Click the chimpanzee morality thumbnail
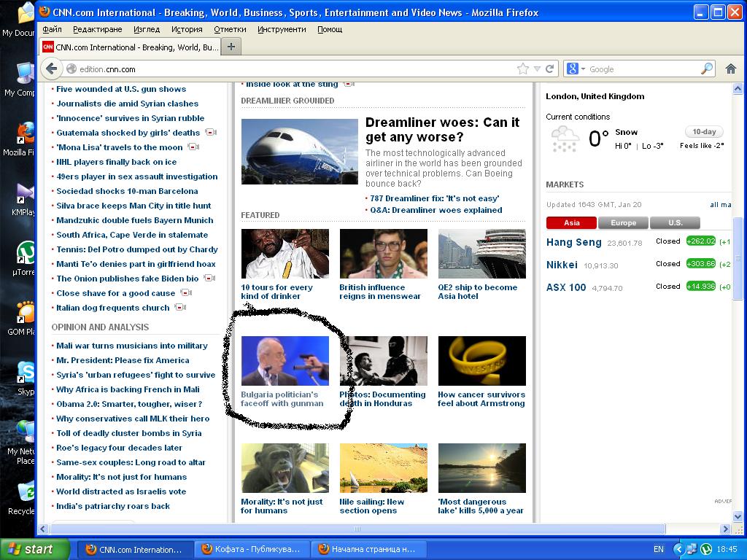This screenshot has height=560, width=747. tap(285, 468)
